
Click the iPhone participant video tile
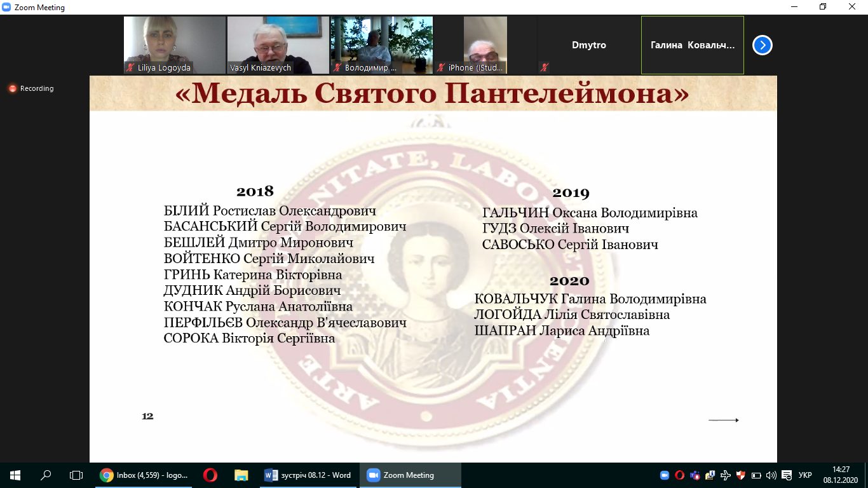click(x=485, y=44)
